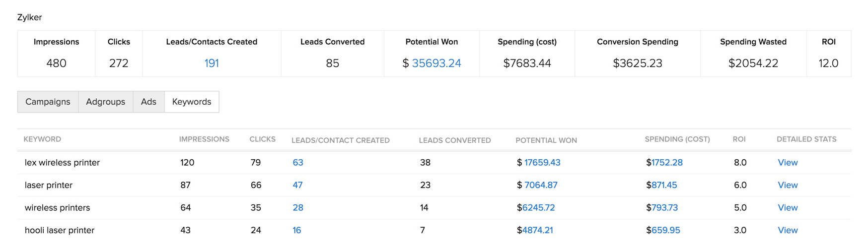This screenshot has height=249, width=868.
Task: Click the ROI column header
Action: 739,139
